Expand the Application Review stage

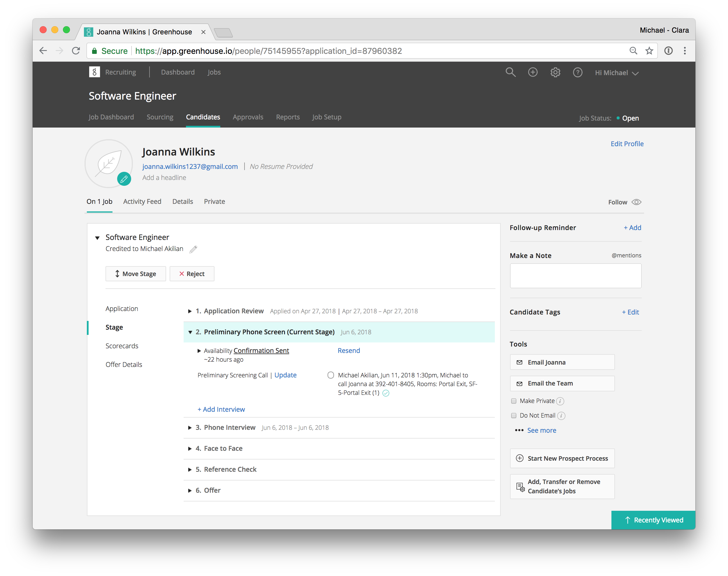click(x=190, y=311)
